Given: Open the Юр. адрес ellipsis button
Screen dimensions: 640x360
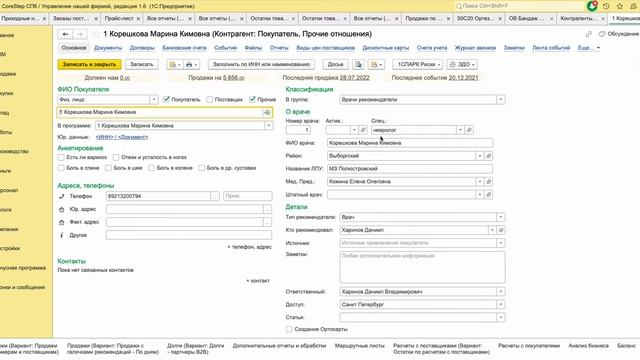Looking at the screenshot, I should coord(267,209).
